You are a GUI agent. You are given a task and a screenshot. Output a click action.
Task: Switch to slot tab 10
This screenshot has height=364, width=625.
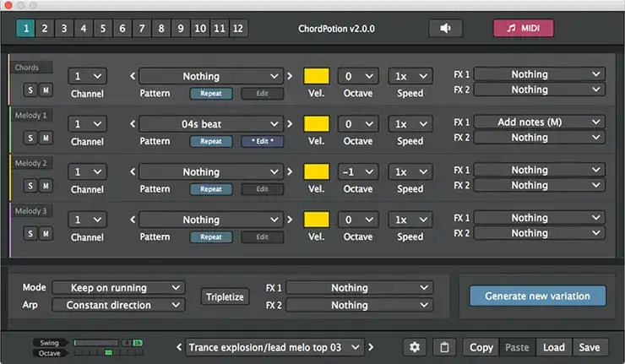200,29
